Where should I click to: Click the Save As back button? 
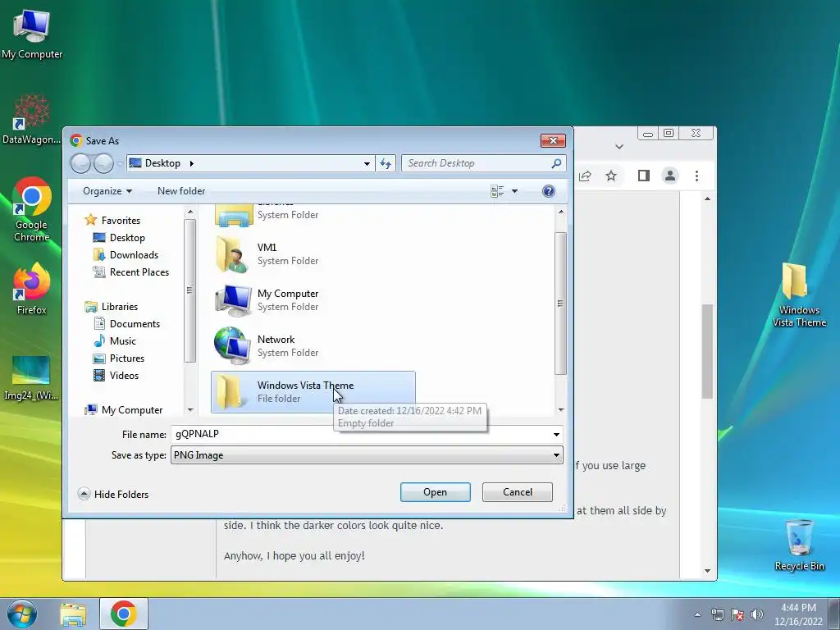pyautogui.click(x=81, y=163)
